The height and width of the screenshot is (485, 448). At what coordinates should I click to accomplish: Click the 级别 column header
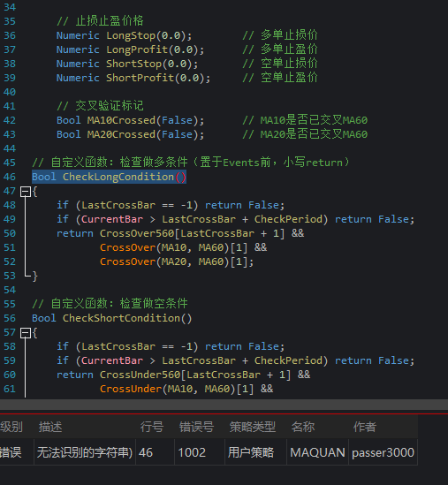(11, 427)
